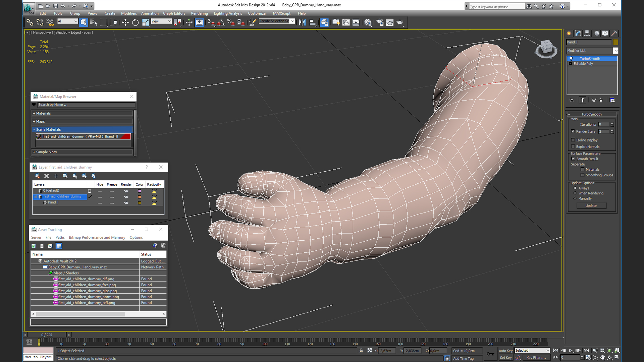
Task: Click the Update button in TurboSmooth
Action: [x=591, y=206]
